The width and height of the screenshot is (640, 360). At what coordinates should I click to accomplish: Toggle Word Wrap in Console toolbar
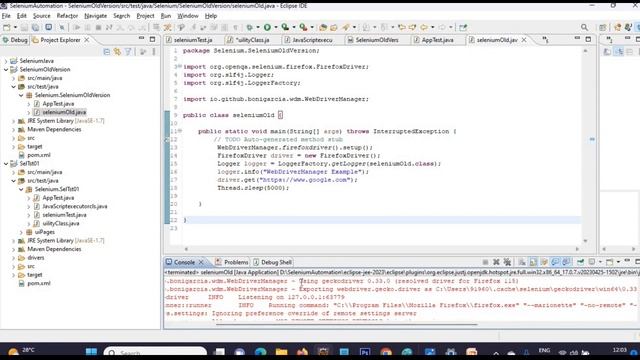[544, 262]
